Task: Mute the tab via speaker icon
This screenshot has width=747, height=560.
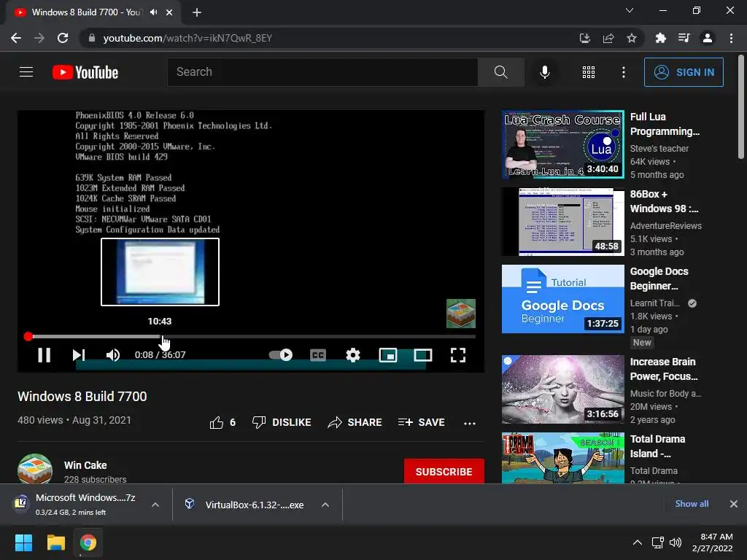Action: pyautogui.click(x=153, y=12)
